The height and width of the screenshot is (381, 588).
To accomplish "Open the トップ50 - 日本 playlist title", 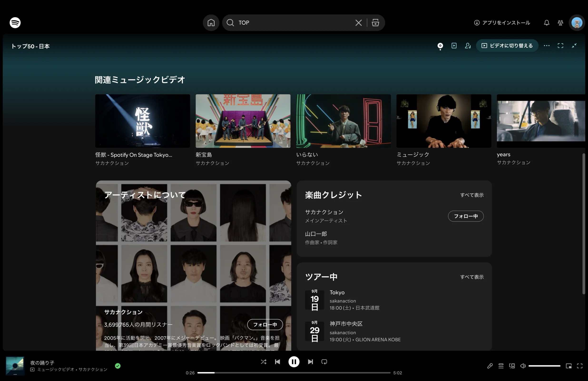I will 30,46.
